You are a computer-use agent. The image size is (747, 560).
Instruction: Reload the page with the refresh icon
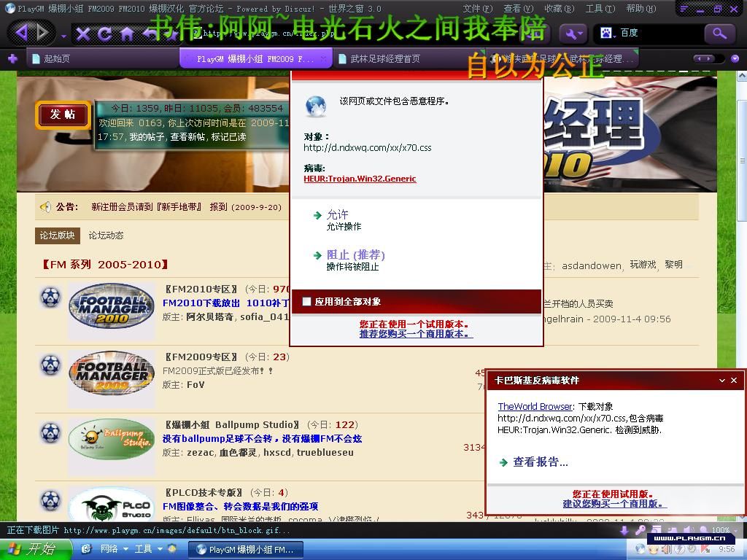[104, 34]
